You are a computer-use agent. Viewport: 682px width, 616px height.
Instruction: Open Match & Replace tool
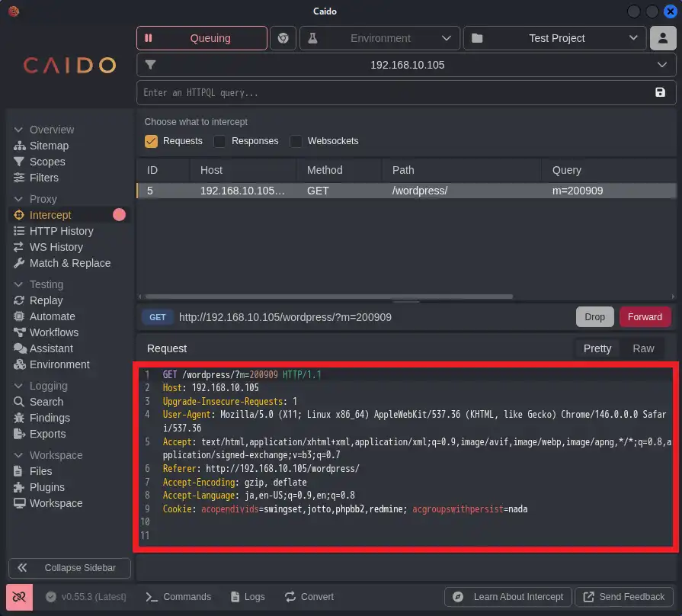pos(69,263)
